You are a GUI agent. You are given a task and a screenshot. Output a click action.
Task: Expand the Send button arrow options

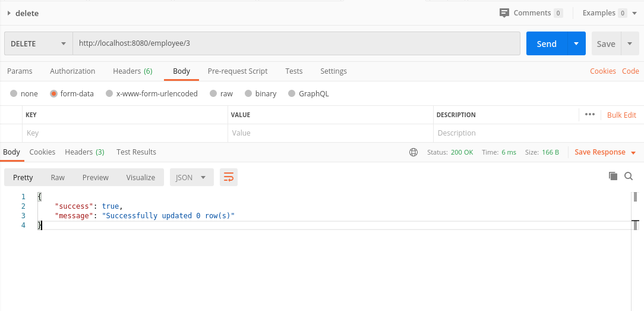point(576,43)
